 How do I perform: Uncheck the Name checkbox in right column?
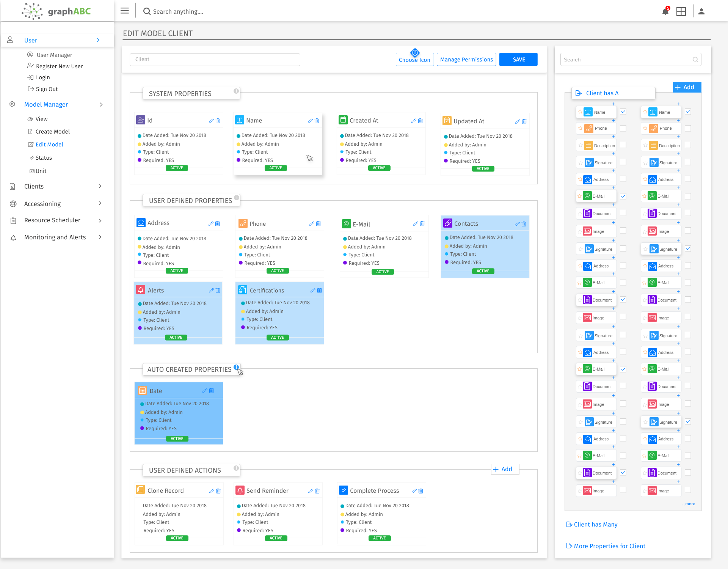tap(688, 112)
